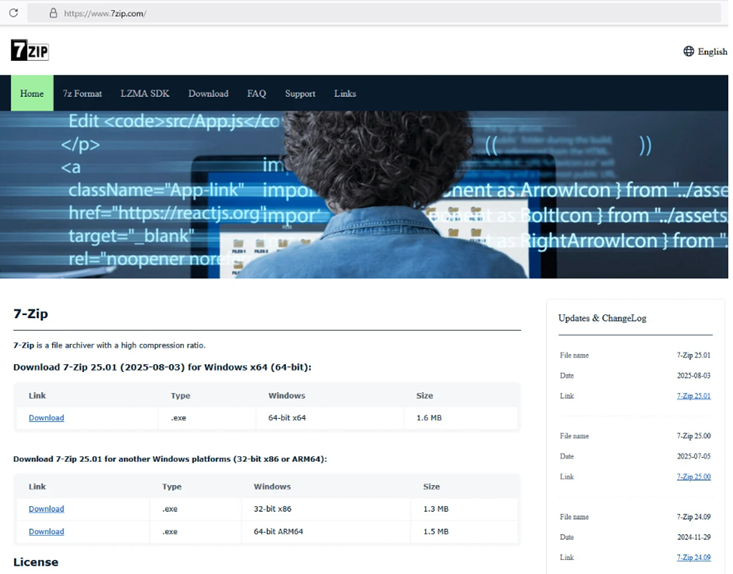Download the 32-bit x86 version
Viewport: 733px width, 574px height.
[46, 509]
